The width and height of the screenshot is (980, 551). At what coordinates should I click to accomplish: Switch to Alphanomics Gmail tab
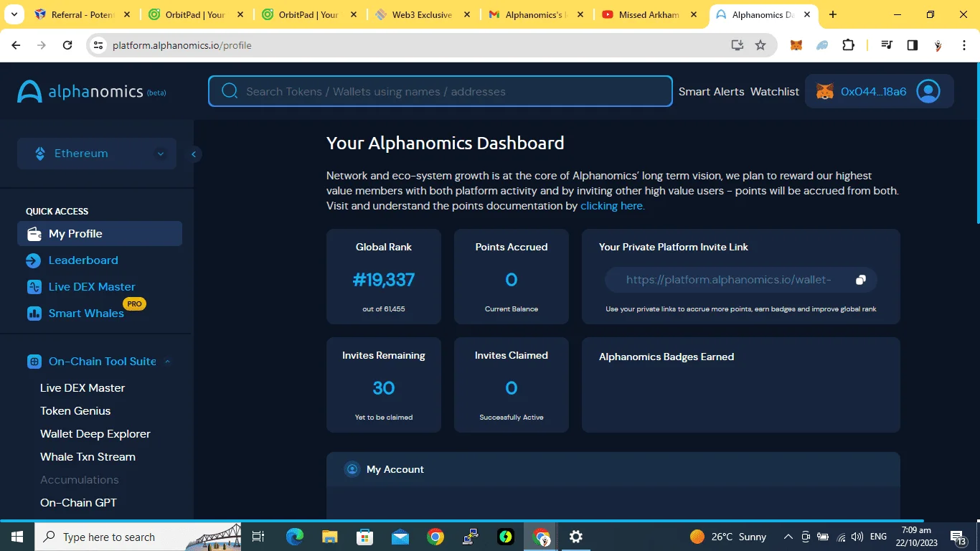click(536, 14)
